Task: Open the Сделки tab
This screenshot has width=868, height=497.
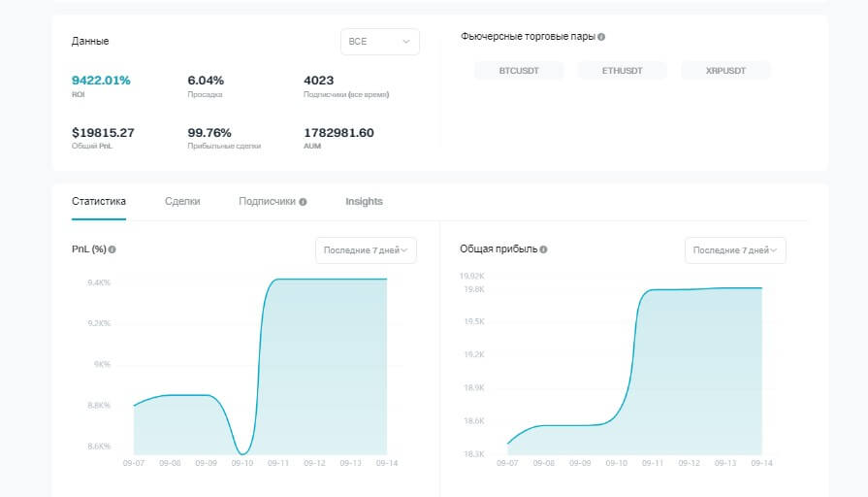Action: pyautogui.click(x=182, y=202)
